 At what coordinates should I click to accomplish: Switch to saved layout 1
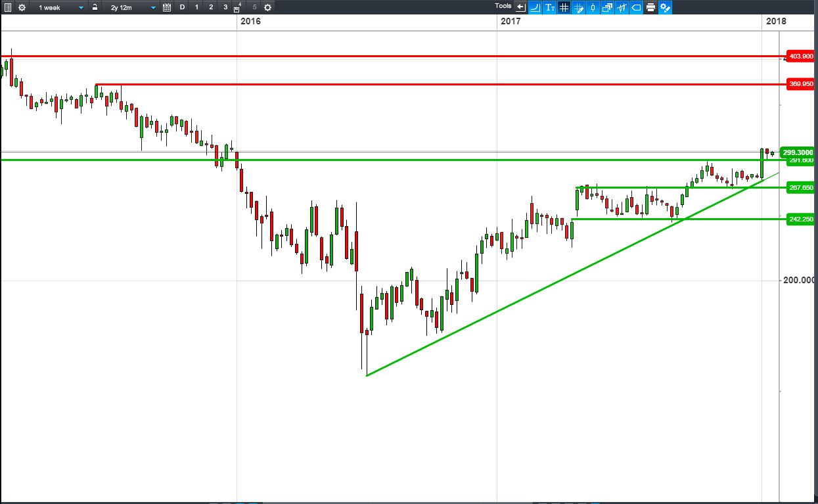(196, 7)
